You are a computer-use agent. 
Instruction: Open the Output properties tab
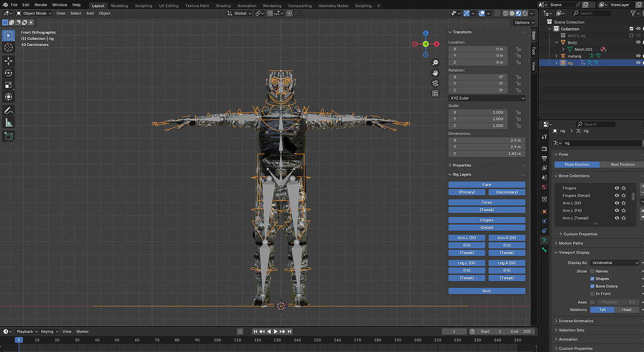click(x=544, y=158)
